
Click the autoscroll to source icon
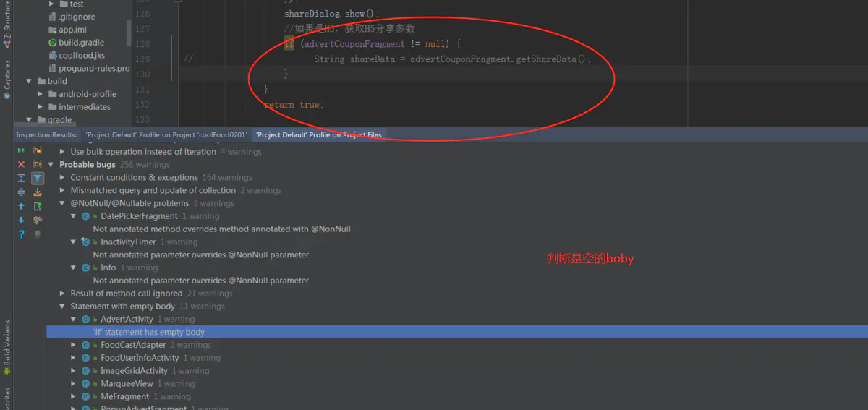click(x=38, y=192)
